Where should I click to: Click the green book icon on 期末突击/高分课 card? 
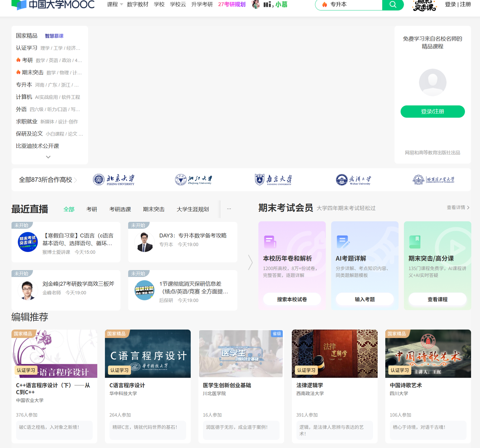point(415,242)
